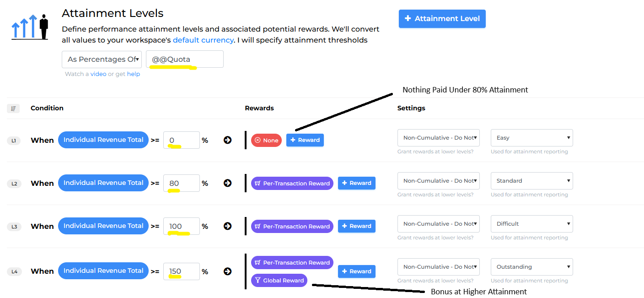This screenshot has width=644, height=298.
Task: Open the Non-Cumulative dropdown on the L2 row
Action: [x=438, y=180]
